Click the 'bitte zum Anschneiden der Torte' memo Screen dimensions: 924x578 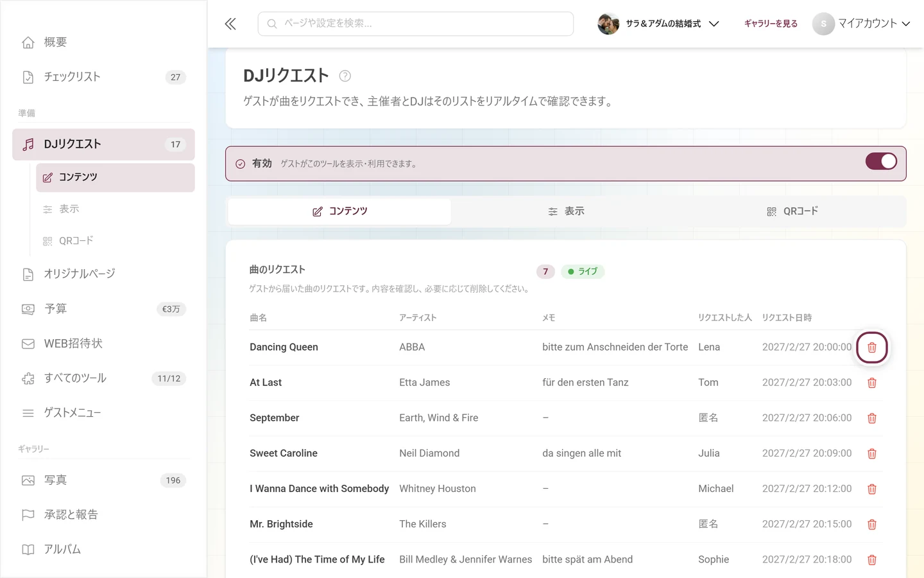pyautogui.click(x=615, y=347)
